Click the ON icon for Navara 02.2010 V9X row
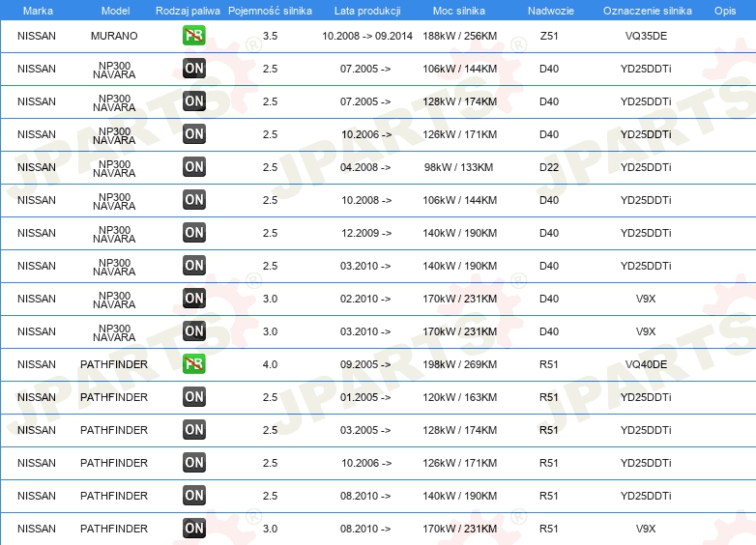 click(193, 298)
